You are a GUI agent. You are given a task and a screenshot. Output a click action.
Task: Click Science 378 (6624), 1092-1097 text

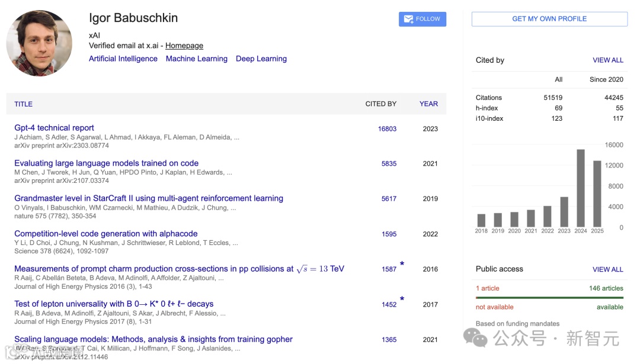point(61,251)
